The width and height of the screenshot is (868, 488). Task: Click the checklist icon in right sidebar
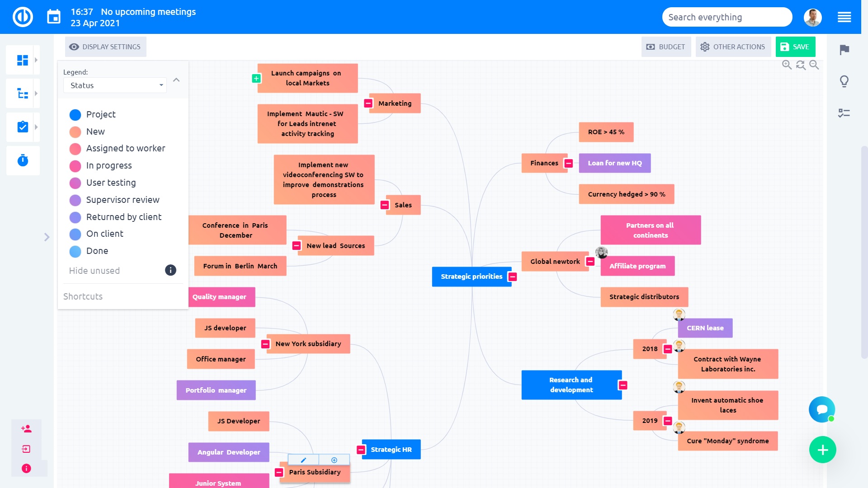point(844,113)
